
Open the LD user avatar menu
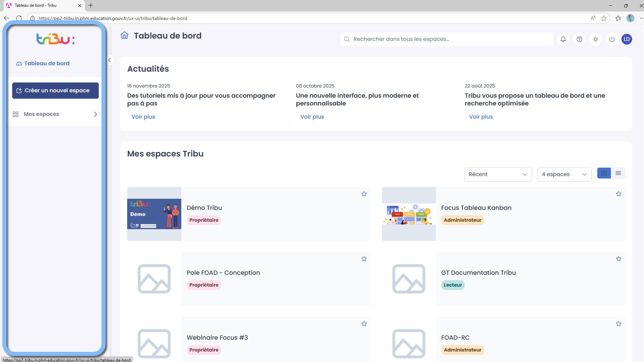pyautogui.click(x=627, y=39)
